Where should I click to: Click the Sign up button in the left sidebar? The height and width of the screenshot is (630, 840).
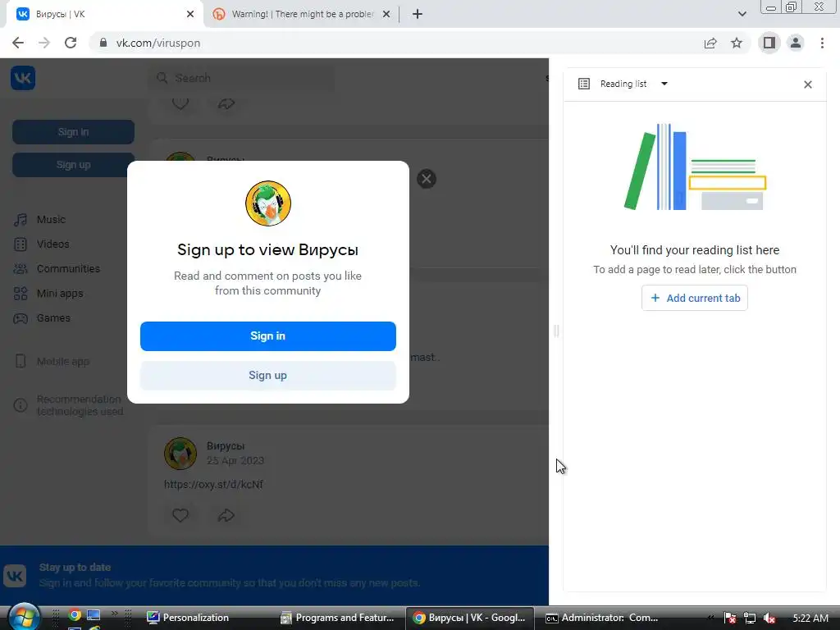pyautogui.click(x=73, y=165)
